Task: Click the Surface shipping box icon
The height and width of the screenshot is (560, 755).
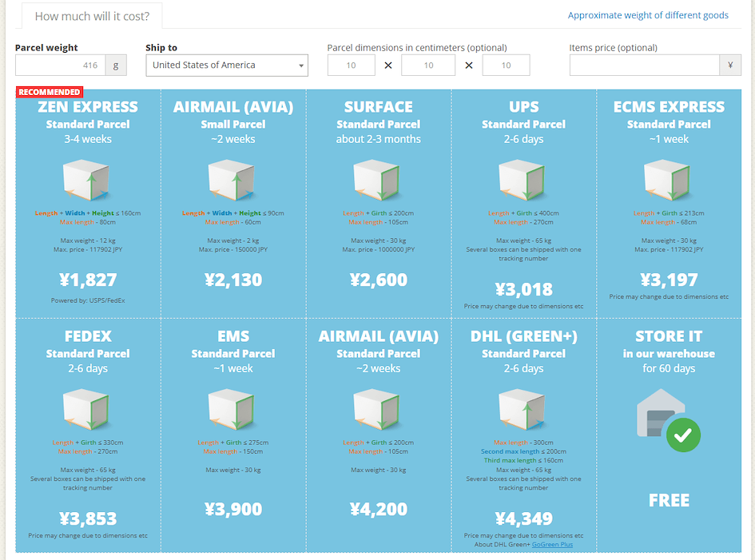Action: [378, 179]
